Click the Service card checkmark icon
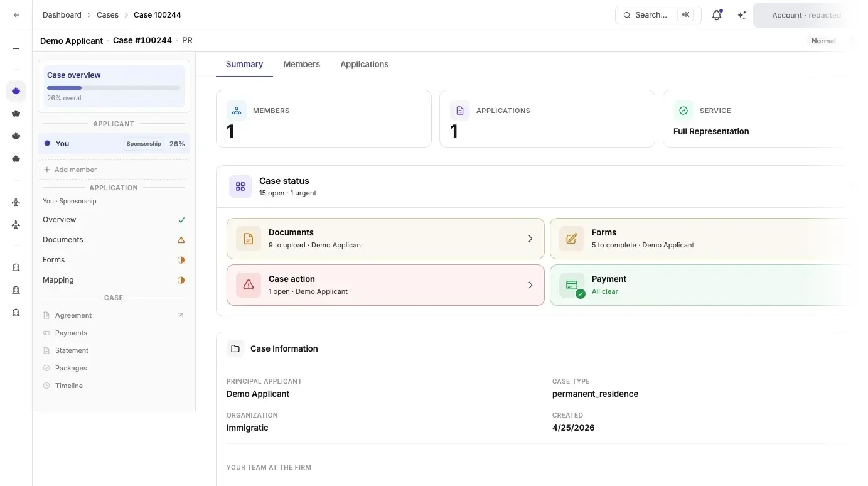868x486 pixels. [x=683, y=111]
